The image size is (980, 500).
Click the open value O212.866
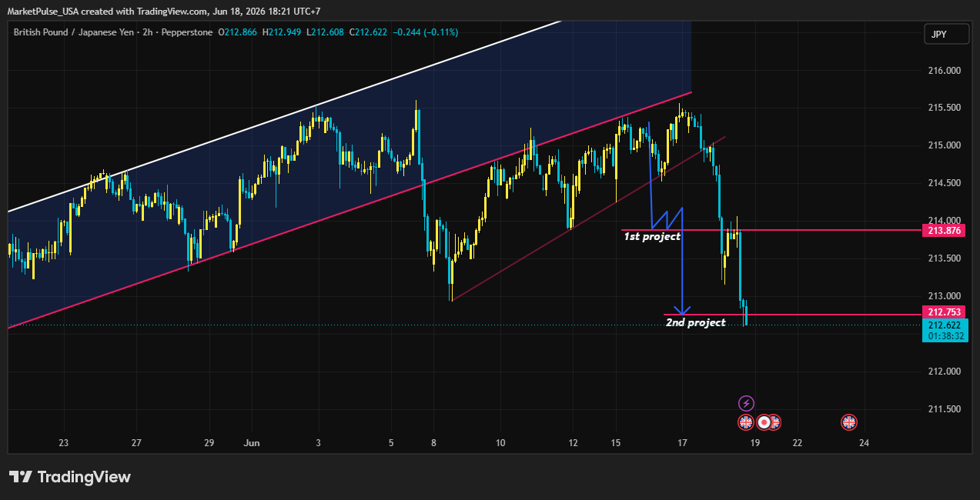click(x=239, y=32)
